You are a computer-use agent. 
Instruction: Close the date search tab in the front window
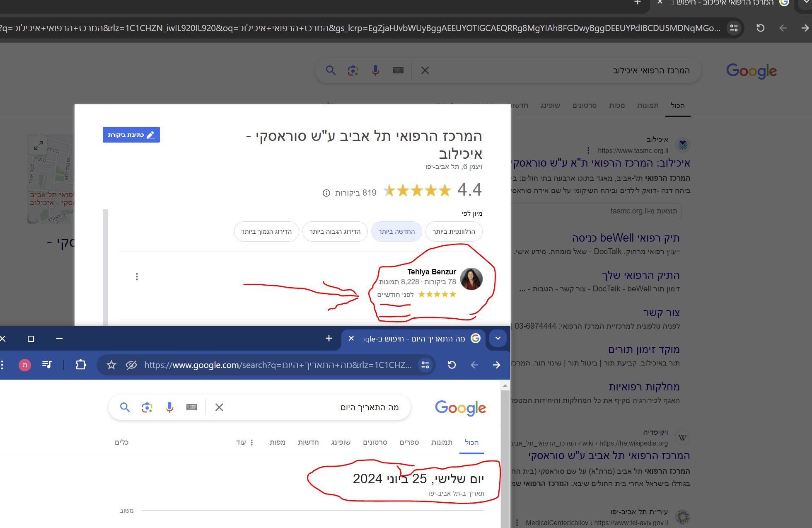pyautogui.click(x=351, y=338)
